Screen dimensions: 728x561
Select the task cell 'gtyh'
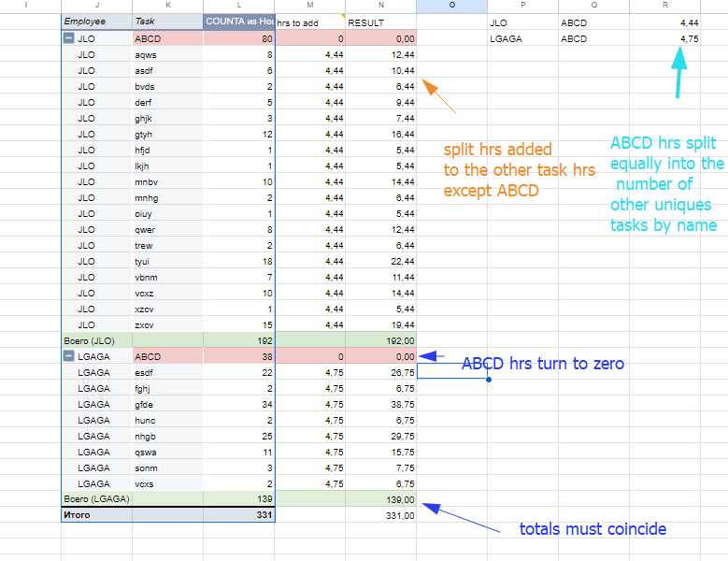(x=167, y=135)
